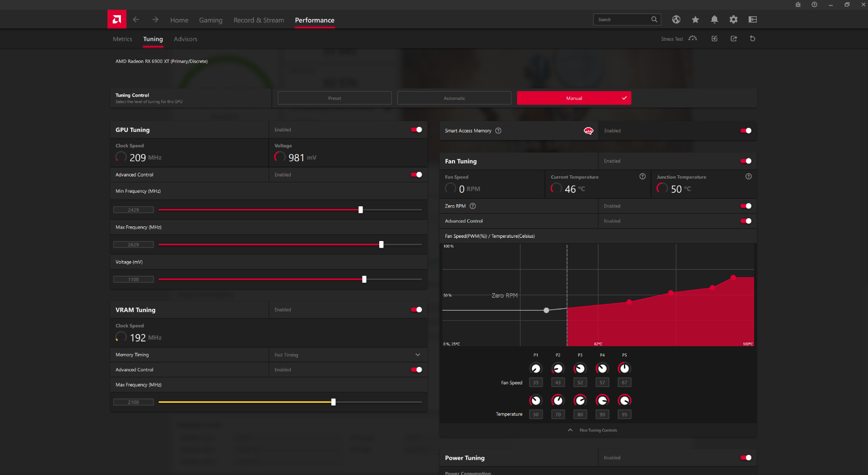The width and height of the screenshot is (868, 475).
Task: Open Smart Access Memory help icon
Action: coord(498,131)
